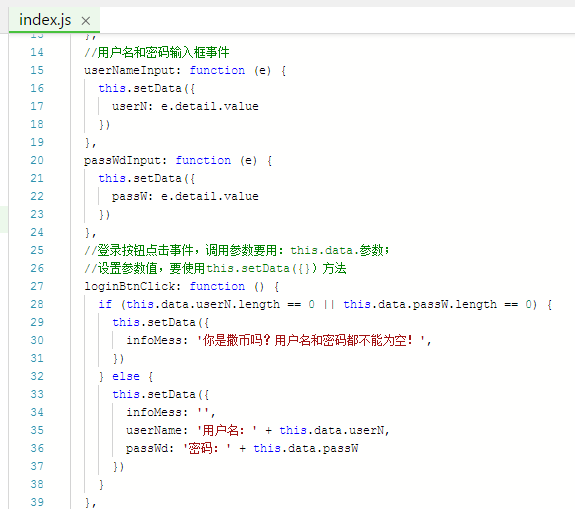Select line number 14 in gutter
The image size is (575, 509).
37,52
